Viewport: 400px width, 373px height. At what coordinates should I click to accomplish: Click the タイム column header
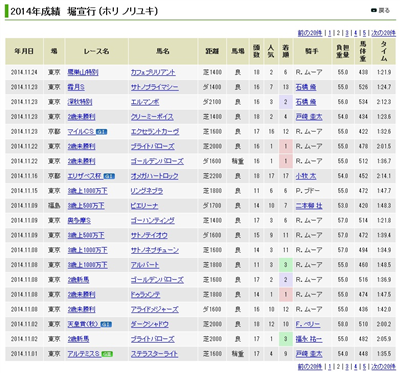tap(384, 51)
